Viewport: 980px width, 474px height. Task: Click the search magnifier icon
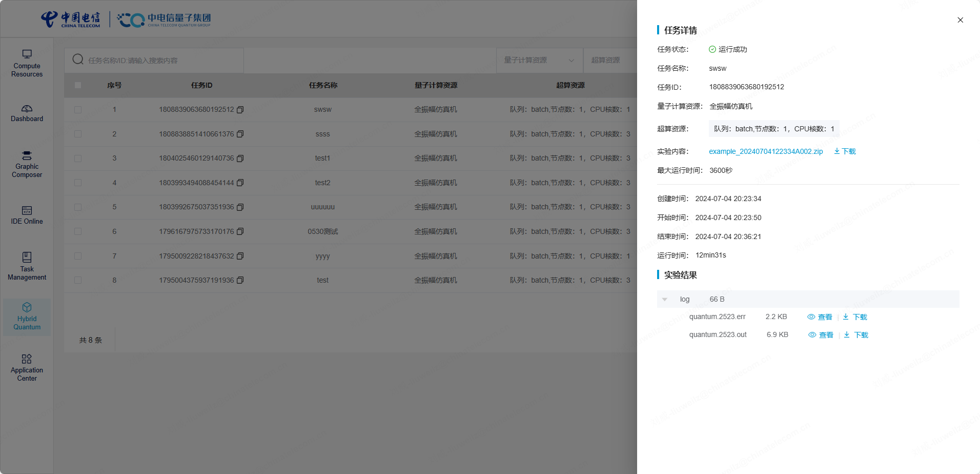coord(78,60)
